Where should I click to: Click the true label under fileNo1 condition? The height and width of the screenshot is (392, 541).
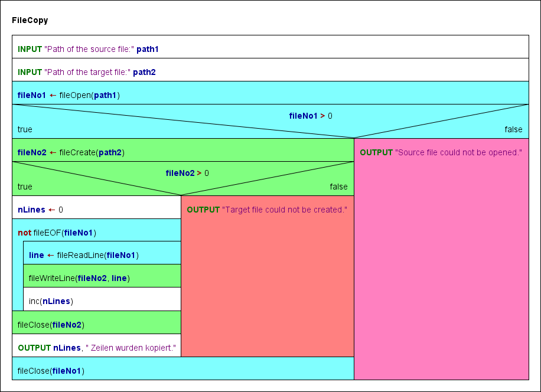25,130
